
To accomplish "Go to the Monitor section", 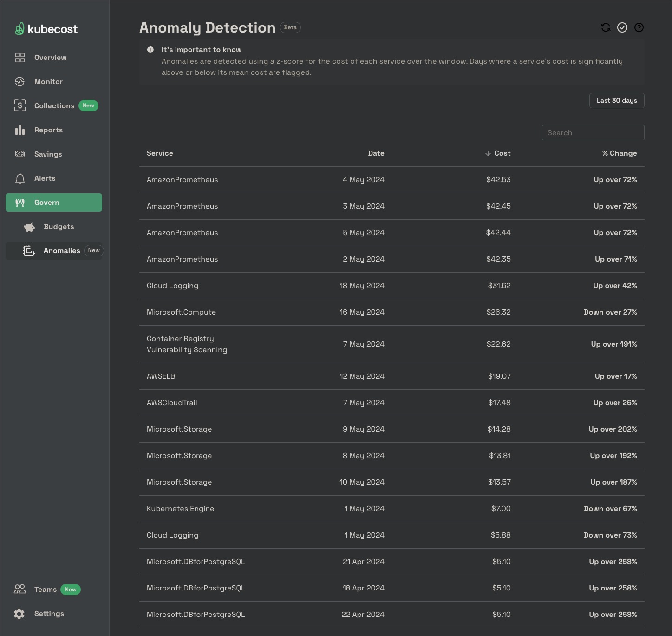I will [x=54, y=82].
